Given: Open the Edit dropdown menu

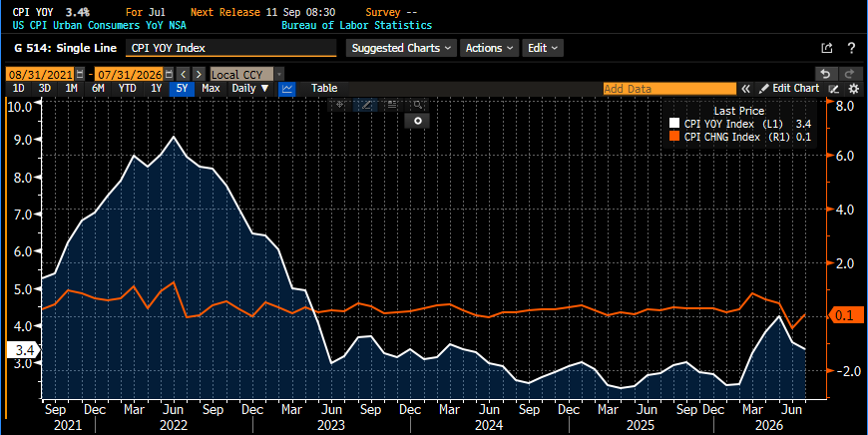Looking at the screenshot, I should tap(543, 48).
